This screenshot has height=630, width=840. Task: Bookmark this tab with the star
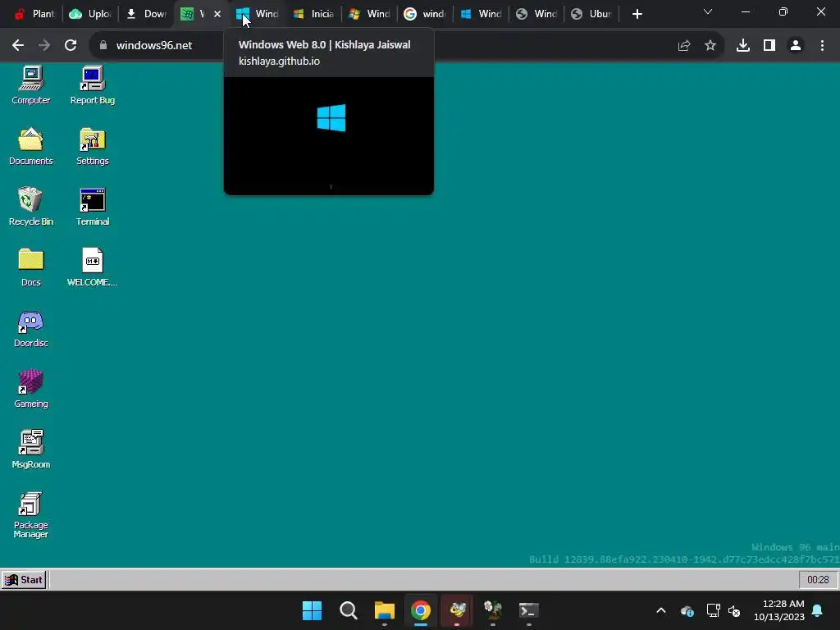(x=710, y=46)
